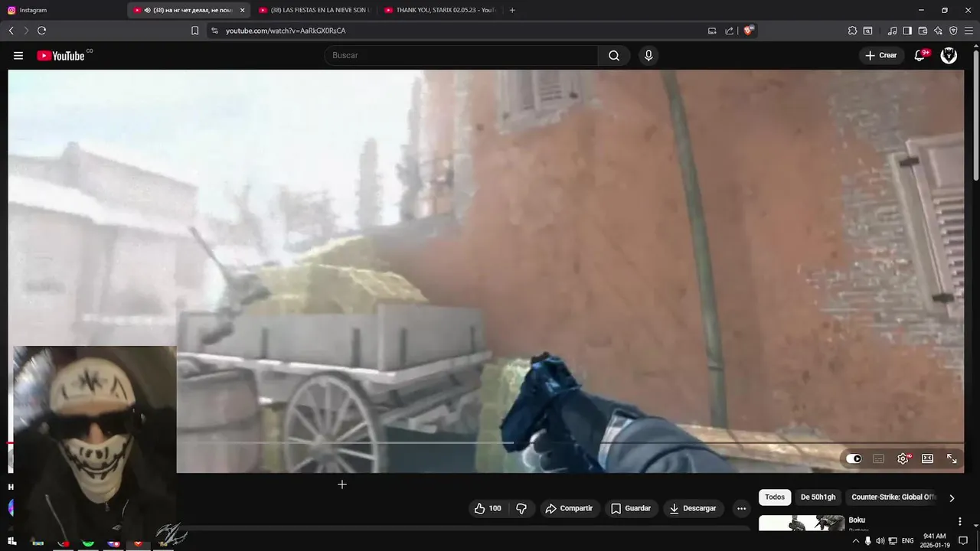Click the Descargar download button

point(693,508)
